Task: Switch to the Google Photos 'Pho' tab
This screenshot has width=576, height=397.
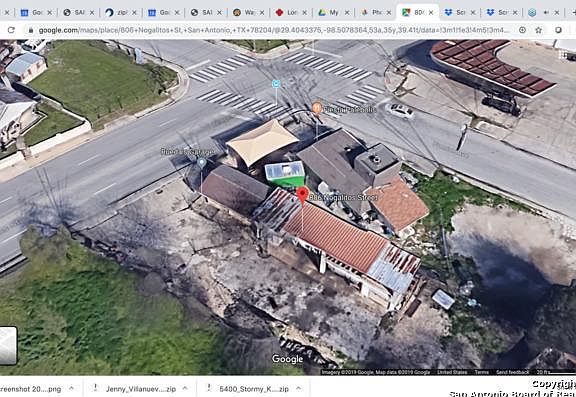Action: [x=377, y=12]
